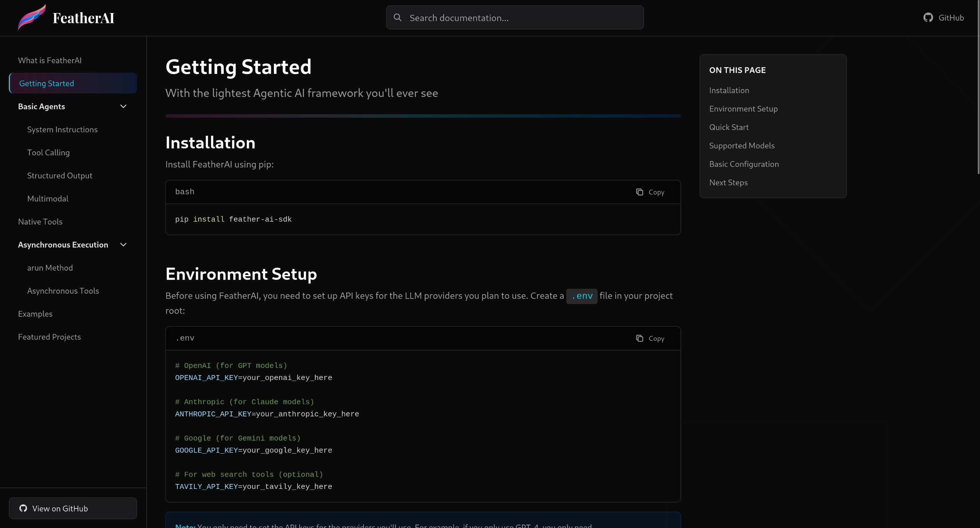This screenshot has width=980, height=528.
Task: Click the search magnifier icon
Action: 398,18
